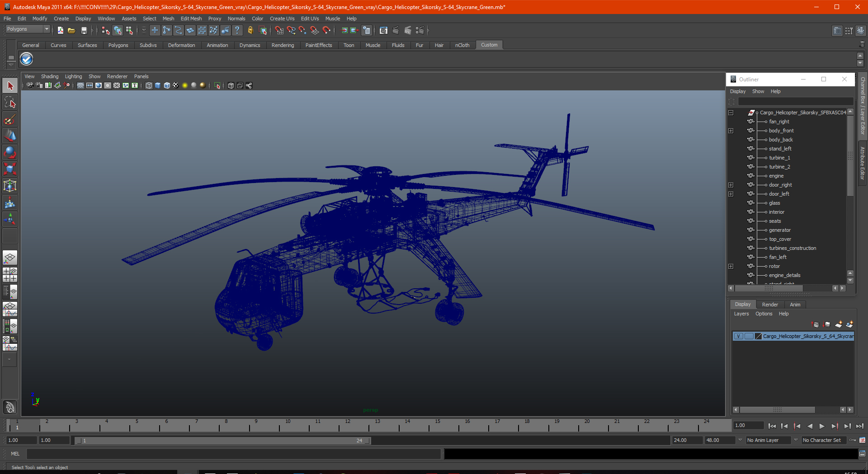This screenshot has height=474, width=868.
Task: Click Select Camera icon in viewport toolbar
Action: pyautogui.click(x=30, y=85)
